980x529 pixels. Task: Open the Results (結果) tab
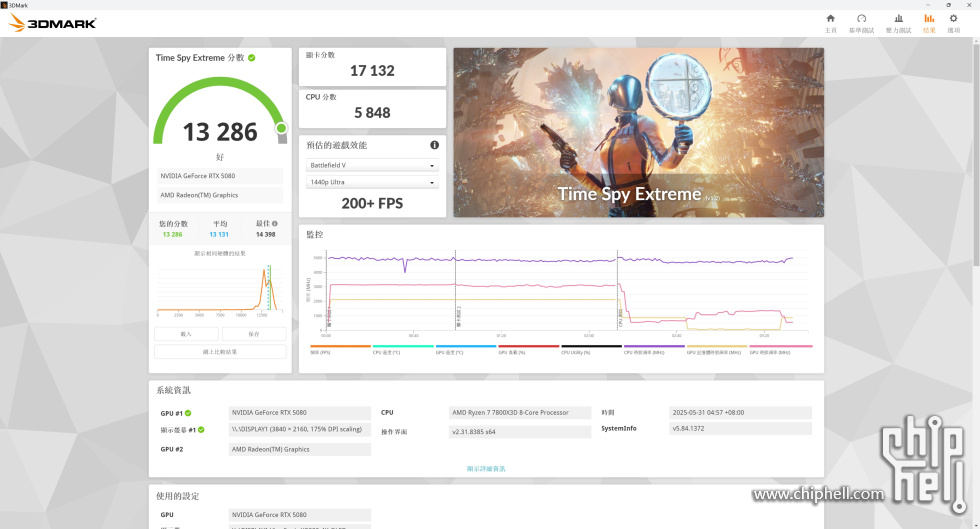[929, 23]
